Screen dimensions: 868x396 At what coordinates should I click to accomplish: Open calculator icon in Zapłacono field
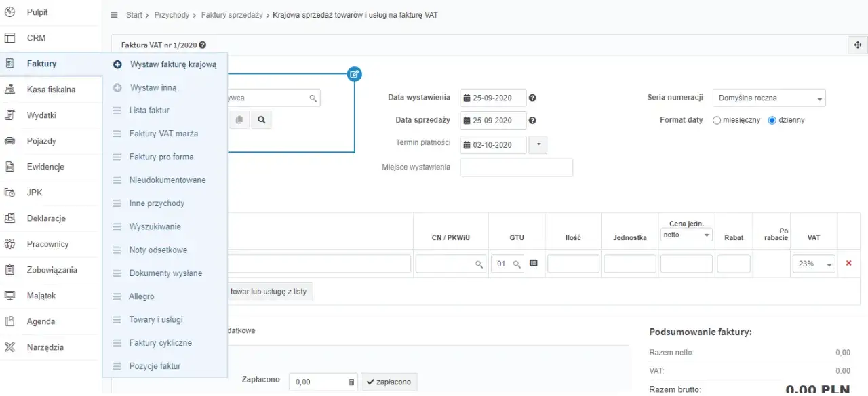pos(351,382)
